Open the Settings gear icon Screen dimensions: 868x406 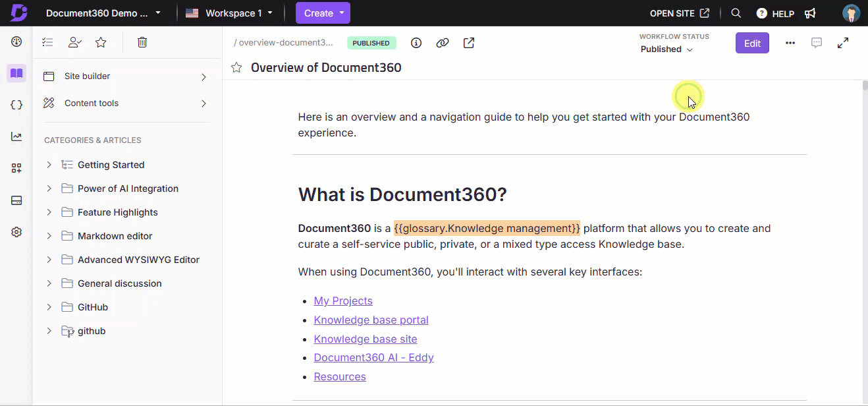coord(16,232)
